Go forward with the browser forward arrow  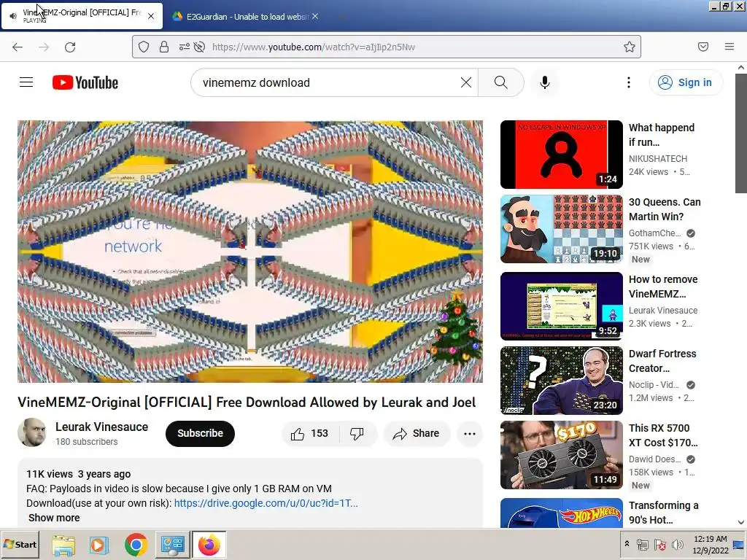click(x=44, y=47)
